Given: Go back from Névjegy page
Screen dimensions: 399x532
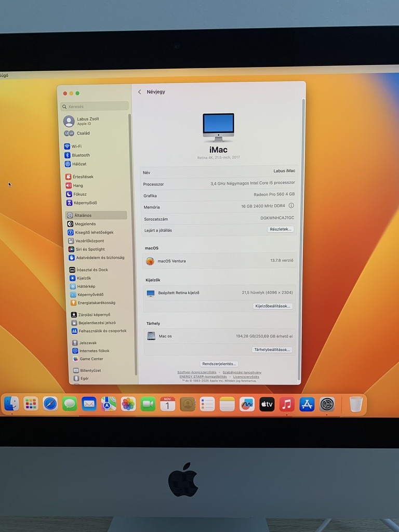Looking at the screenshot, I should 139,92.
